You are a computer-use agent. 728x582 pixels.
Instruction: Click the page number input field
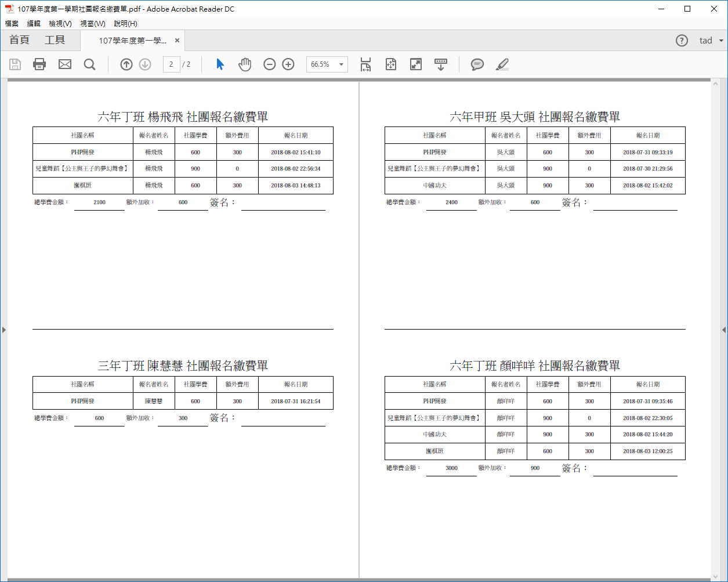[171, 64]
